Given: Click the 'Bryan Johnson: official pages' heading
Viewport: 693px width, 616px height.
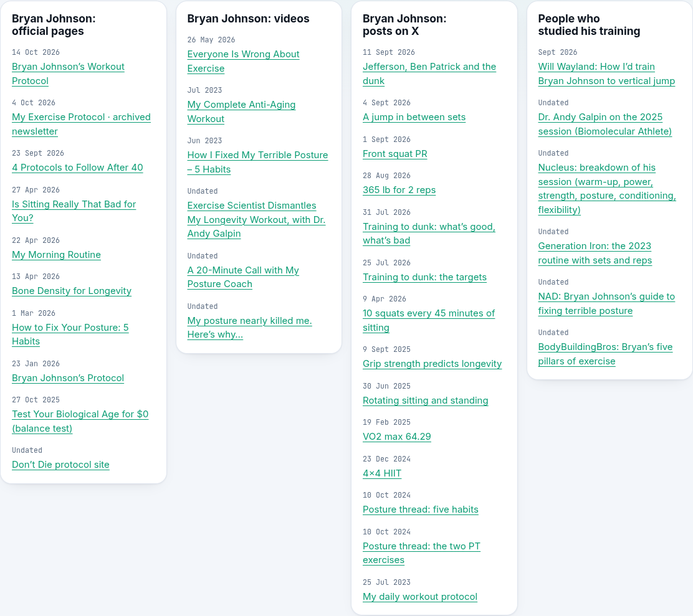Looking at the screenshot, I should coord(54,25).
